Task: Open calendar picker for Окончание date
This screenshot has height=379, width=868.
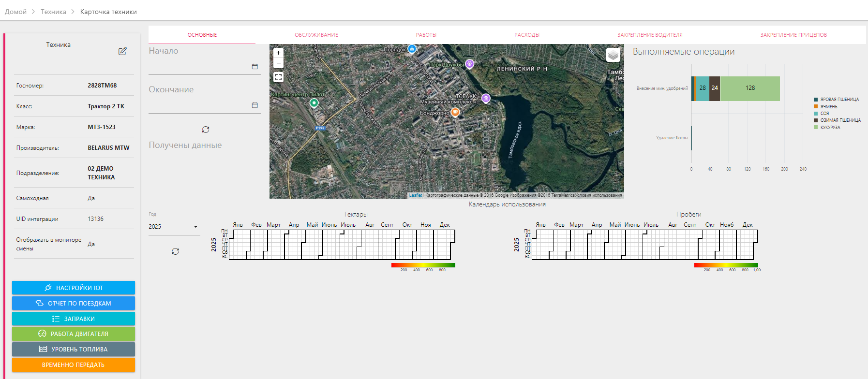Action: [255, 105]
